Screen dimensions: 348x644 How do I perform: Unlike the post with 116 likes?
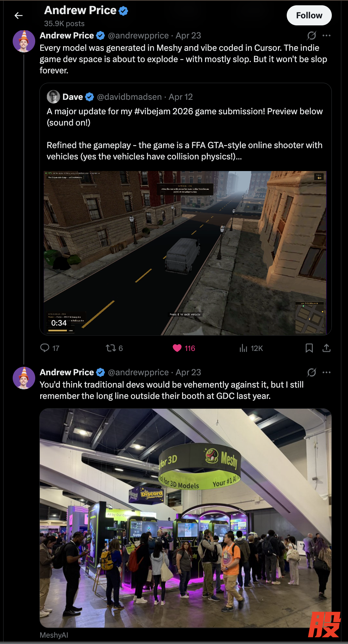184,348
